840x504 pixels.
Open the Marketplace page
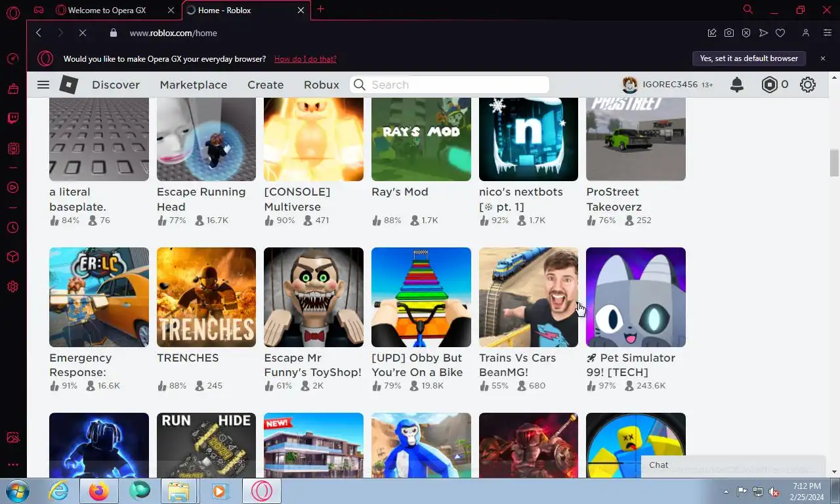click(194, 85)
